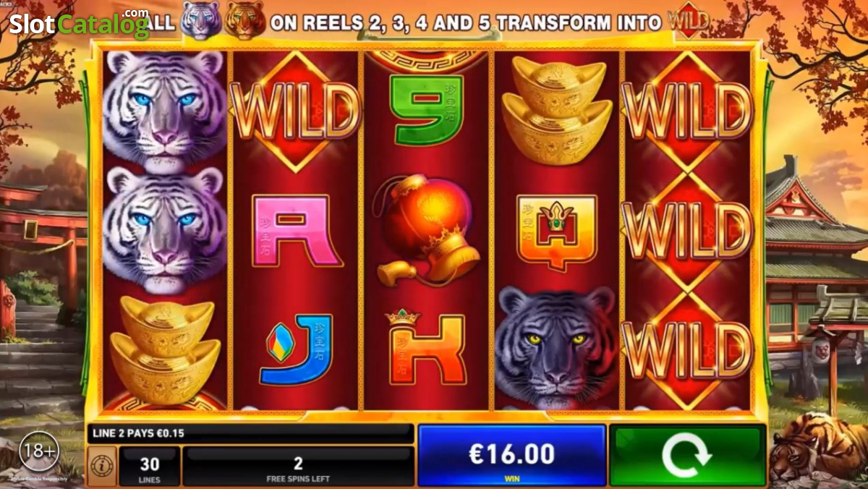Click the green 9 symbol
This screenshot has width=868, height=489.
(426, 107)
